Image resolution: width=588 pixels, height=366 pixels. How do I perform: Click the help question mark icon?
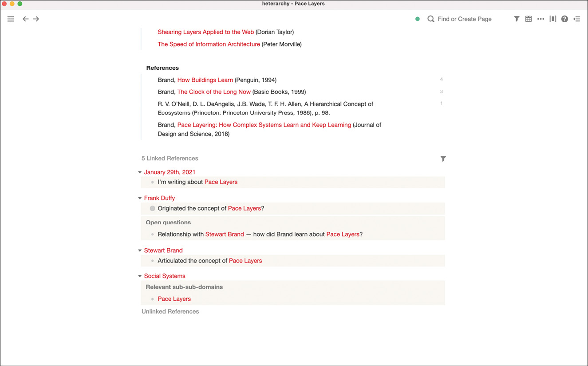564,19
